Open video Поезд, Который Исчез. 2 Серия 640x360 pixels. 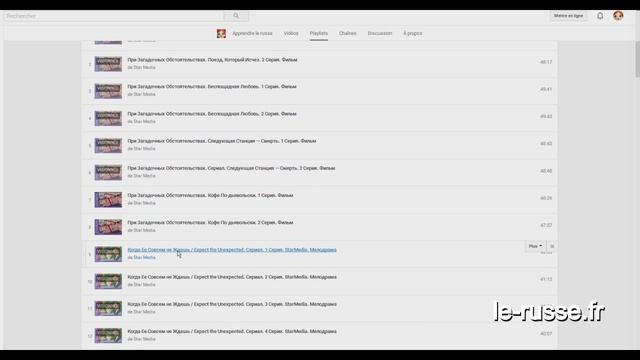212,60
